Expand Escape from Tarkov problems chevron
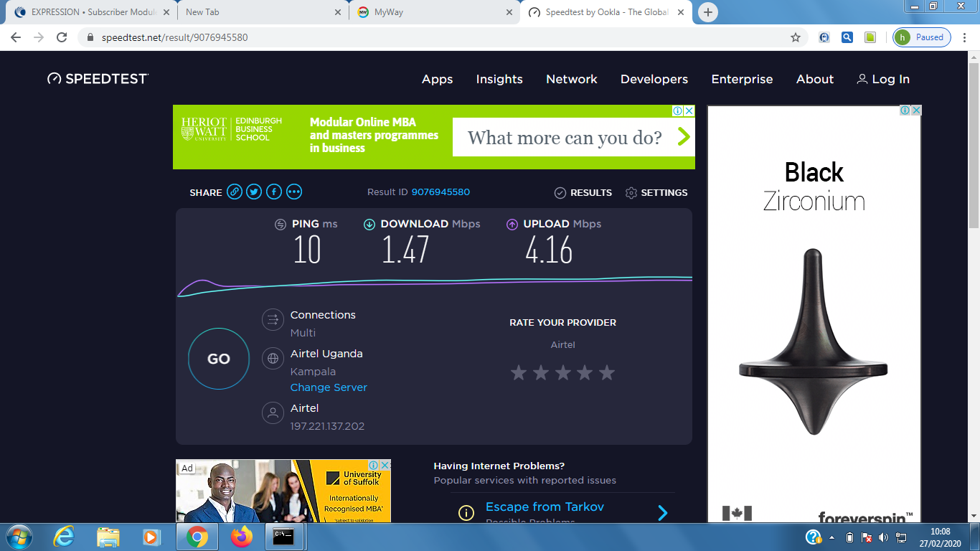The image size is (980, 551). [x=663, y=512]
